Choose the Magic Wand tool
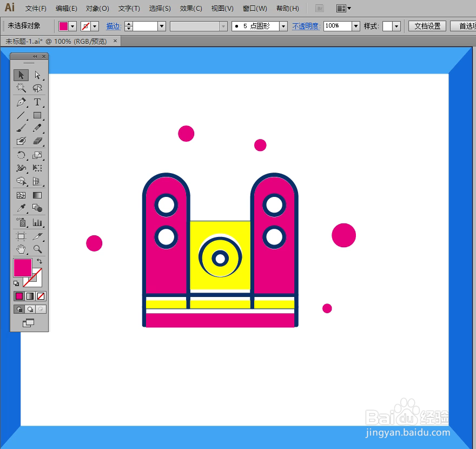The width and height of the screenshot is (476, 449). 21,88
